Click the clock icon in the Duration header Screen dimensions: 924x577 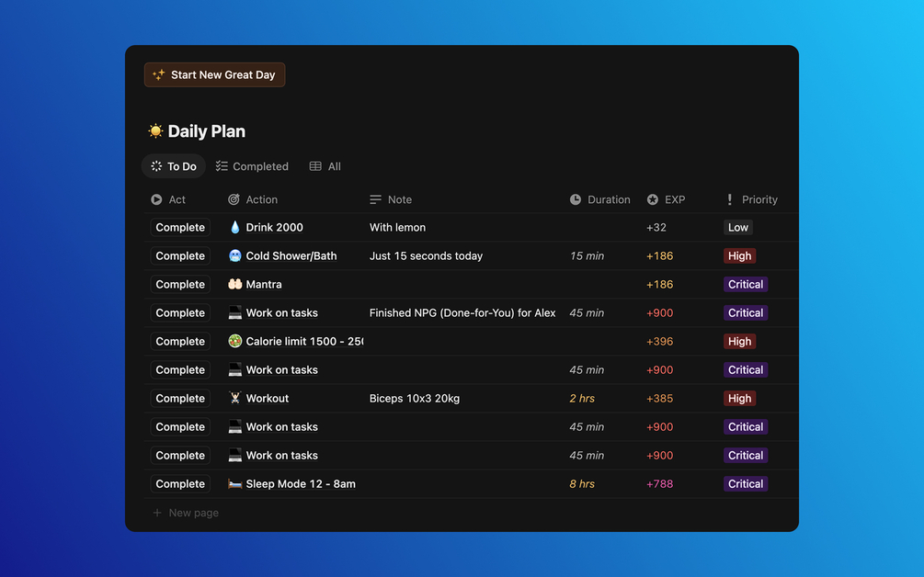coord(576,199)
